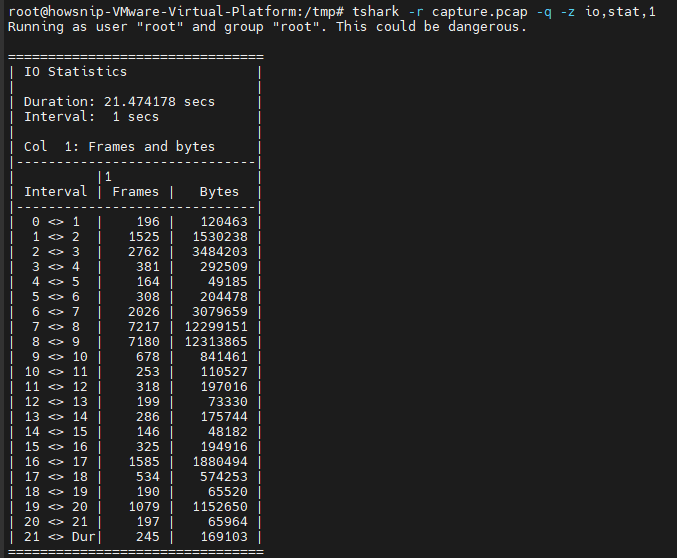This screenshot has width=677, height=558.
Task: Click the 'IO Statistics' heading
Action: coord(76,72)
